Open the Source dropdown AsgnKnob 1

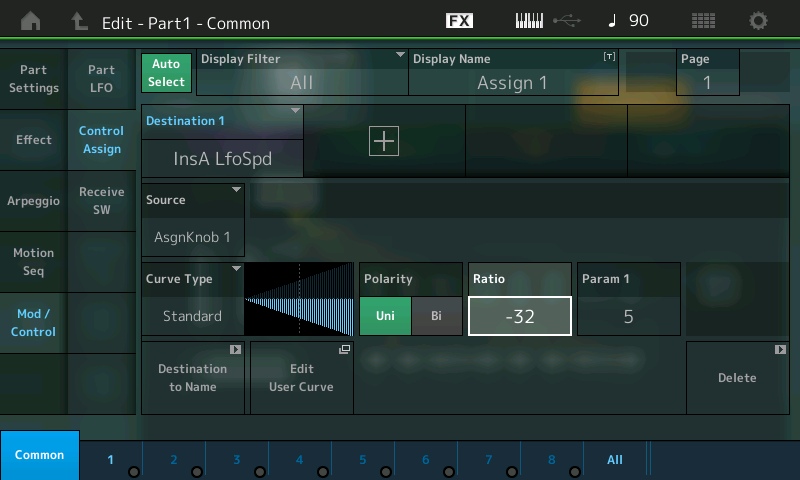(x=193, y=220)
